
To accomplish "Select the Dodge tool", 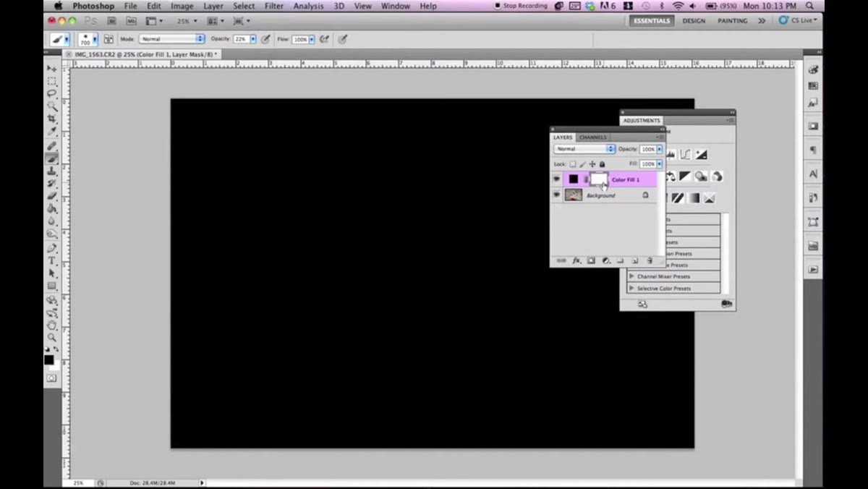I will [52, 233].
